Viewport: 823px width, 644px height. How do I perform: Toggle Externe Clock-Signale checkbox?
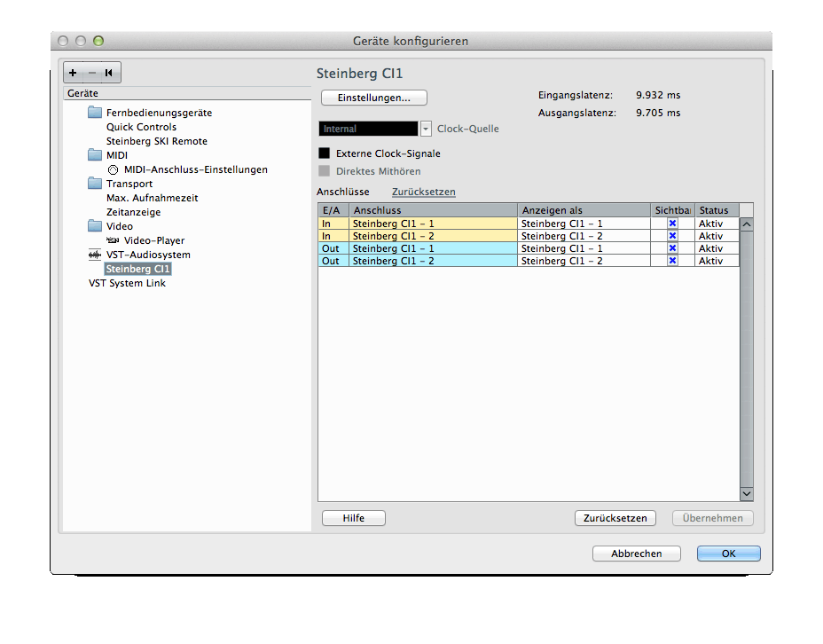pyautogui.click(x=325, y=153)
